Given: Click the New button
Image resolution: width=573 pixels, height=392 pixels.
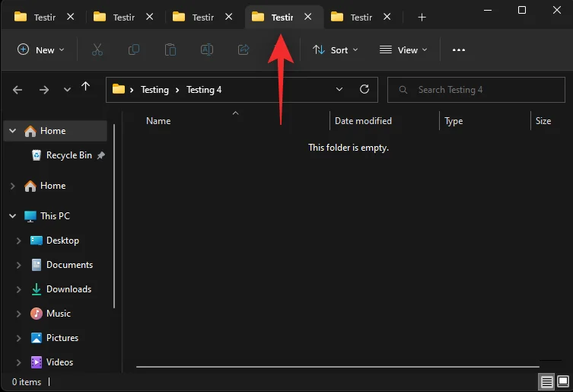Looking at the screenshot, I should (x=41, y=49).
